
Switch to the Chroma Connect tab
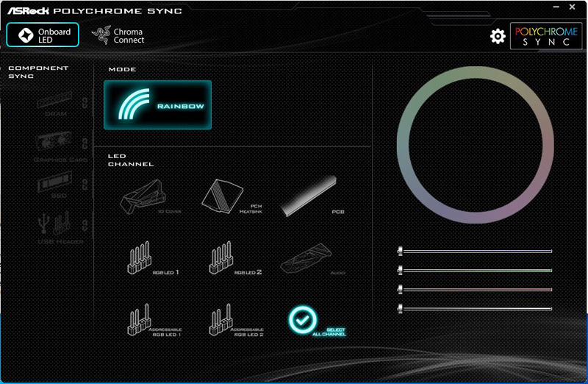point(118,35)
